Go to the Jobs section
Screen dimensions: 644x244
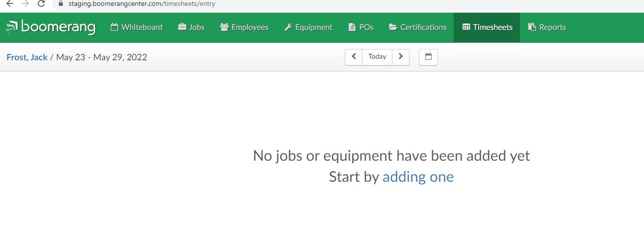point(191,27)
